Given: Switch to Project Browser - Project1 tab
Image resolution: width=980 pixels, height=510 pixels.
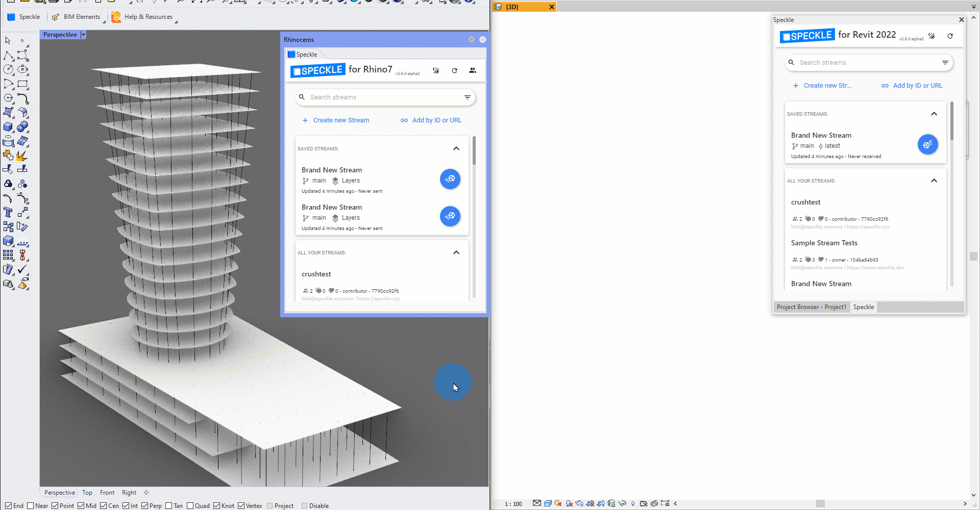Looking at the screenshot, I should pos(812,307).
